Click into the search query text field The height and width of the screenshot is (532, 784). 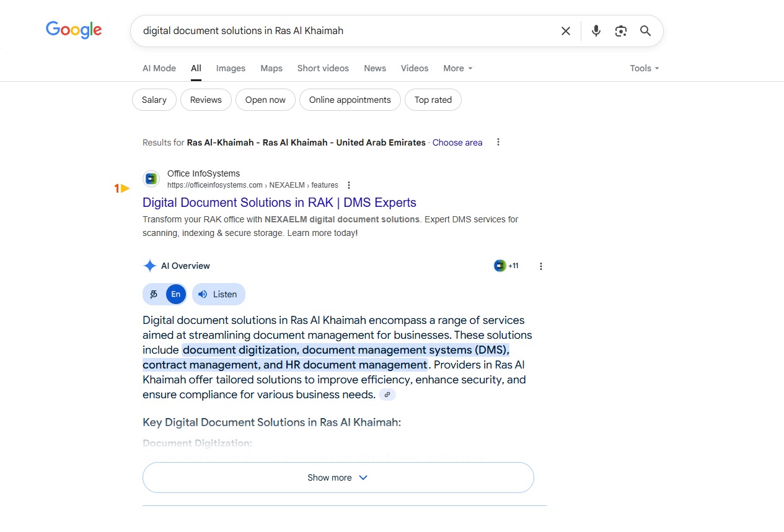click(x=341, y=31)
